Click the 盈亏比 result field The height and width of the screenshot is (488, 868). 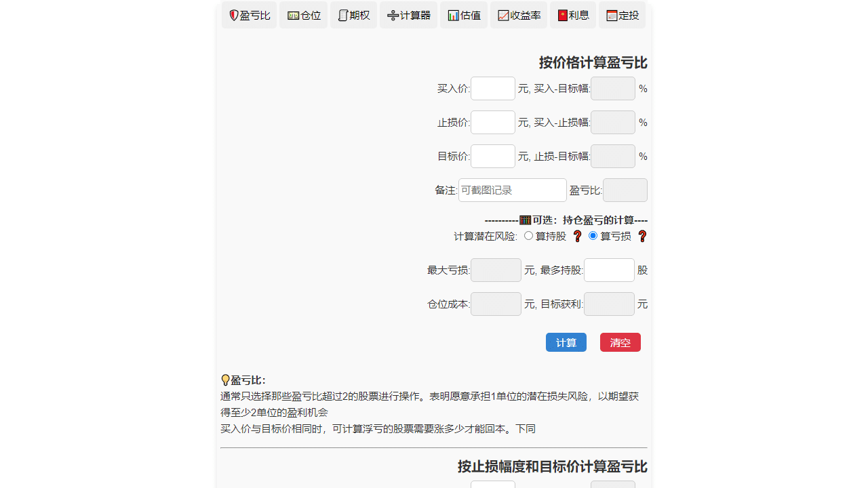[625, 190]
